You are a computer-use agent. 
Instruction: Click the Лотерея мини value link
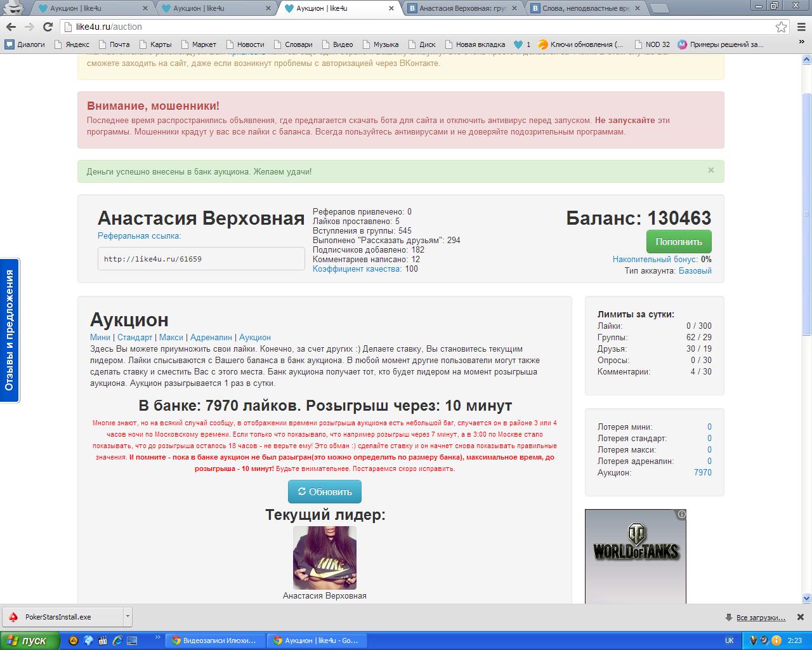click(x=709, y=427)
